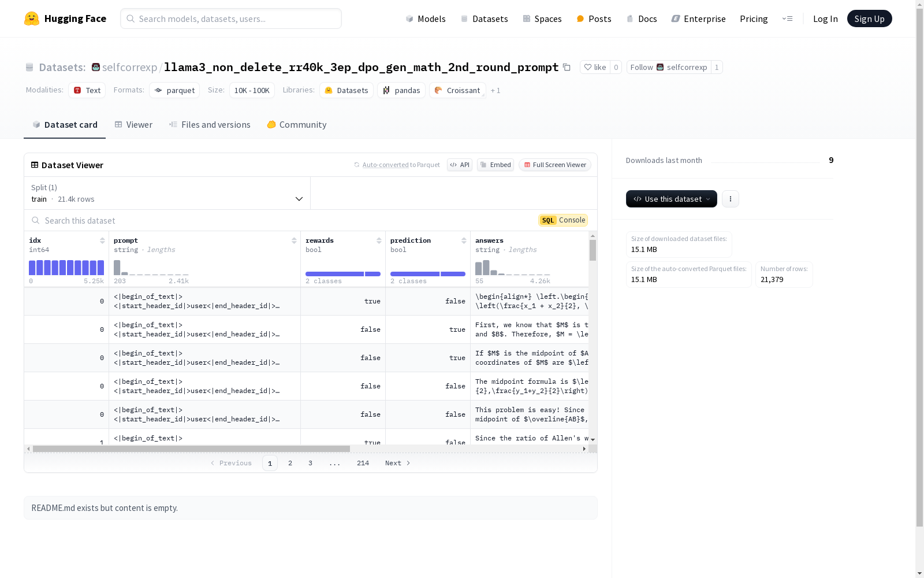Click the rewards class distribution bar
Screen dimensions: 924x578
[343, 274]
